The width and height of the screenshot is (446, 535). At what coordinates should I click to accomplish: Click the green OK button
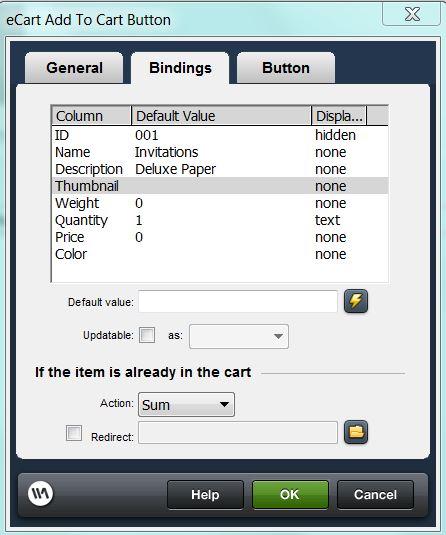coord(290,494)
